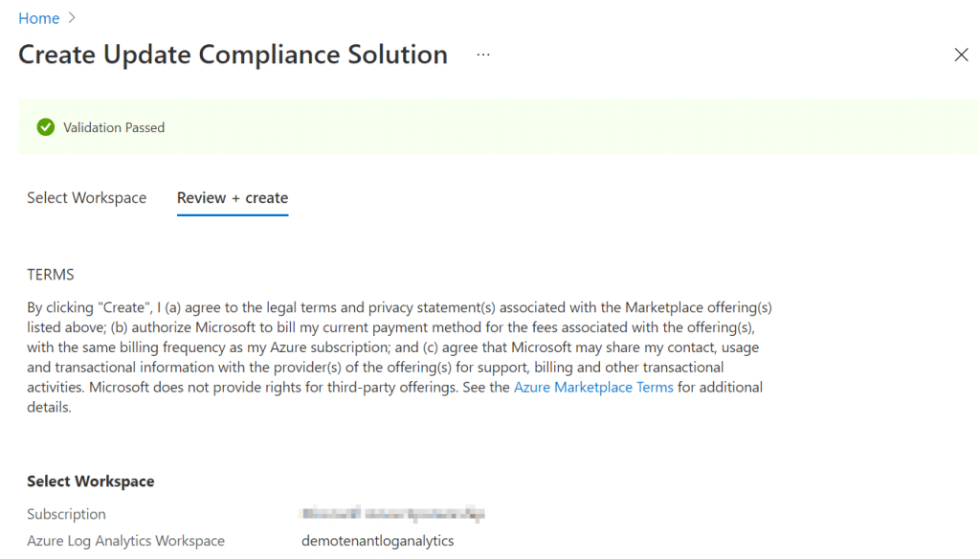
Task: Click the blurred Subscription value
Action: click(392, 514)
